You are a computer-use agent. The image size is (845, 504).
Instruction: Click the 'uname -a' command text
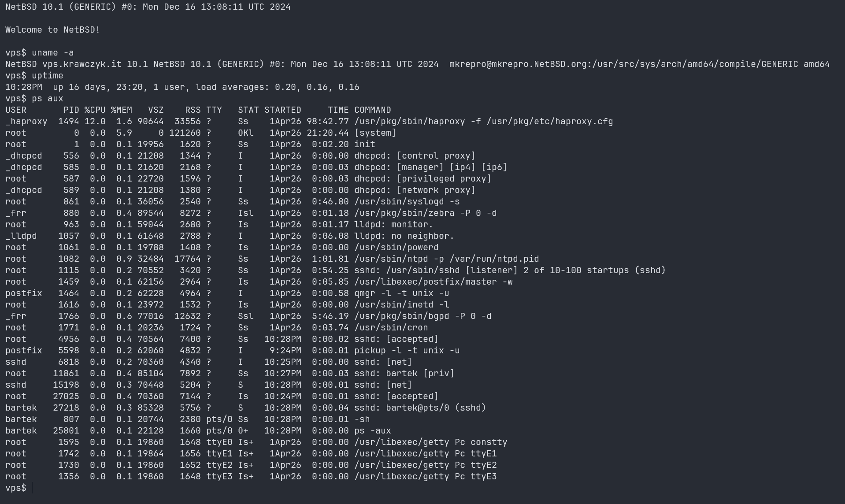(x=52, y=52)
